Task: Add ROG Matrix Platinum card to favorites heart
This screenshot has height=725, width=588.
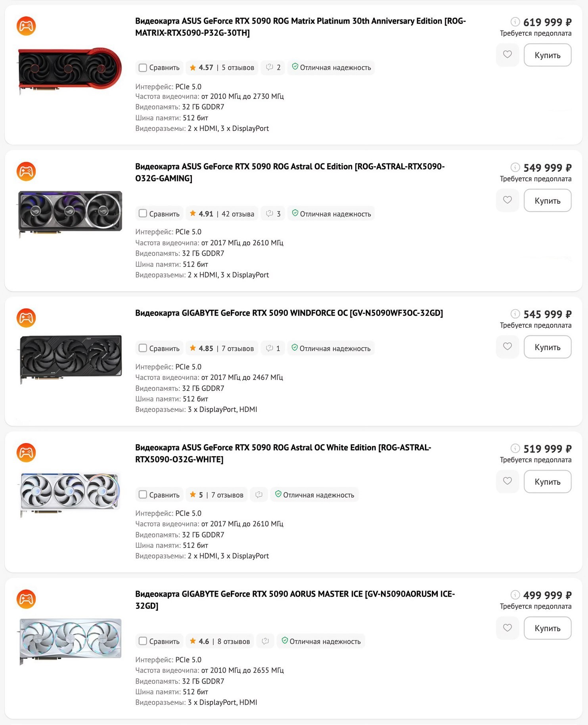Action: pos(507,55)
